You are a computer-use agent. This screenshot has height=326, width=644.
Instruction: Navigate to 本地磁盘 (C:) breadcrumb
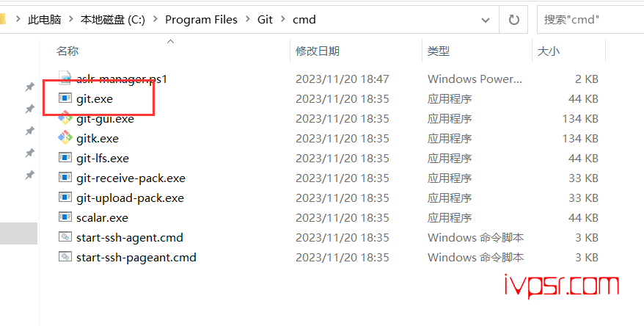(113, 19)
